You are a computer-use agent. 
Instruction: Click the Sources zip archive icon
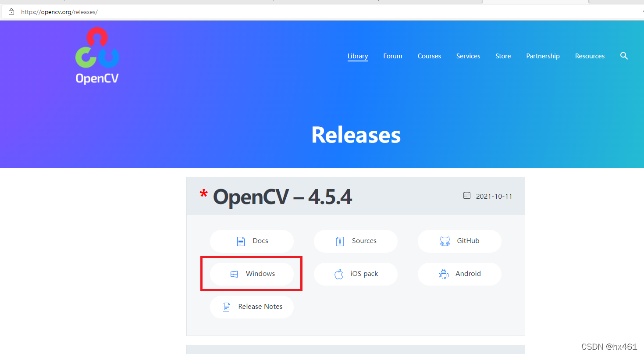340,241
